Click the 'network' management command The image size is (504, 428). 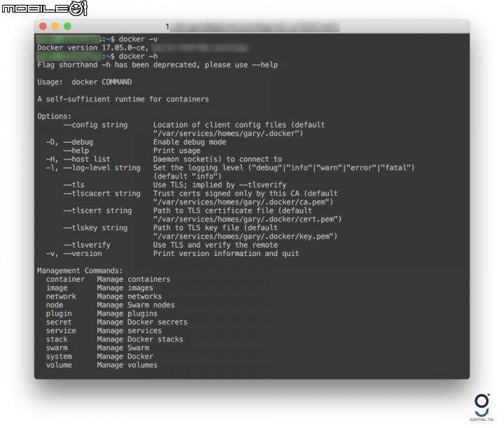[61, 297]
